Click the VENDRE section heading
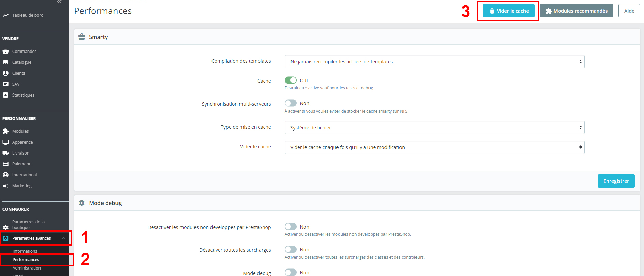Screen dimensions: 644x276 click(x=11, y=39)
